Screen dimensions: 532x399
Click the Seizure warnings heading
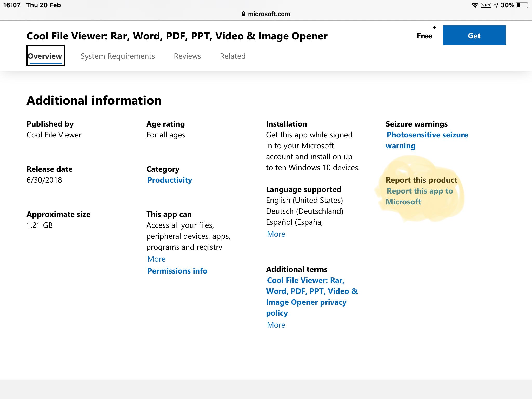(417, 124)
